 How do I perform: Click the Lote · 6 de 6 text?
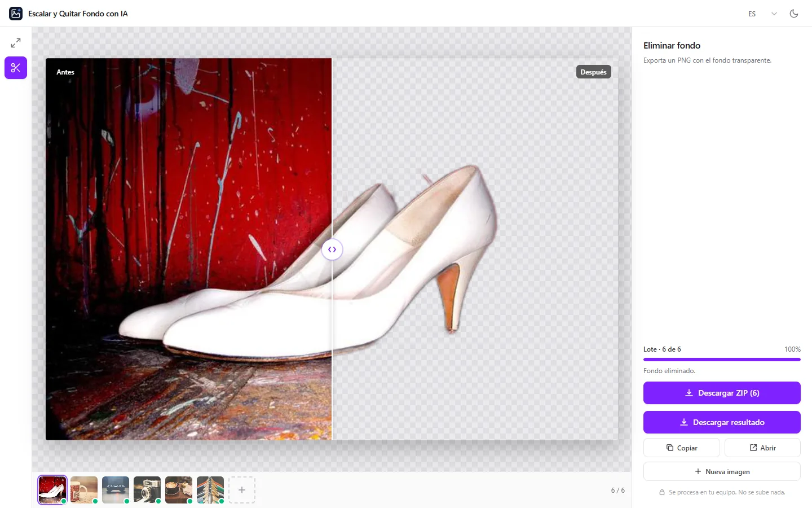pyautogui.click(x=662, y=349)
